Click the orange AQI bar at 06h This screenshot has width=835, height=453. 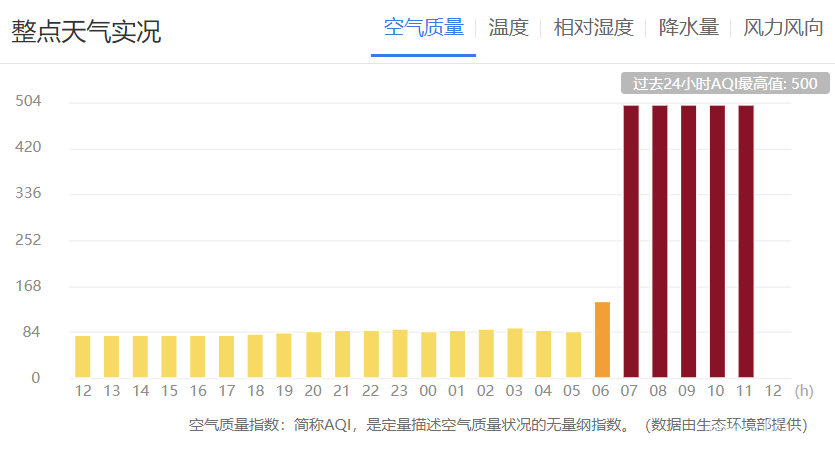pos(602,340)
